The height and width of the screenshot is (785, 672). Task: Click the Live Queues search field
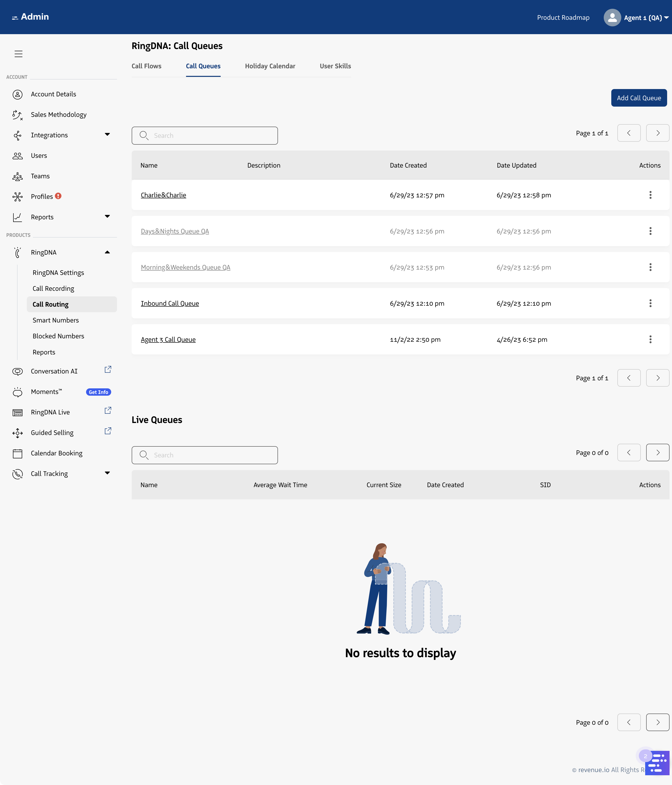[212, 455]
